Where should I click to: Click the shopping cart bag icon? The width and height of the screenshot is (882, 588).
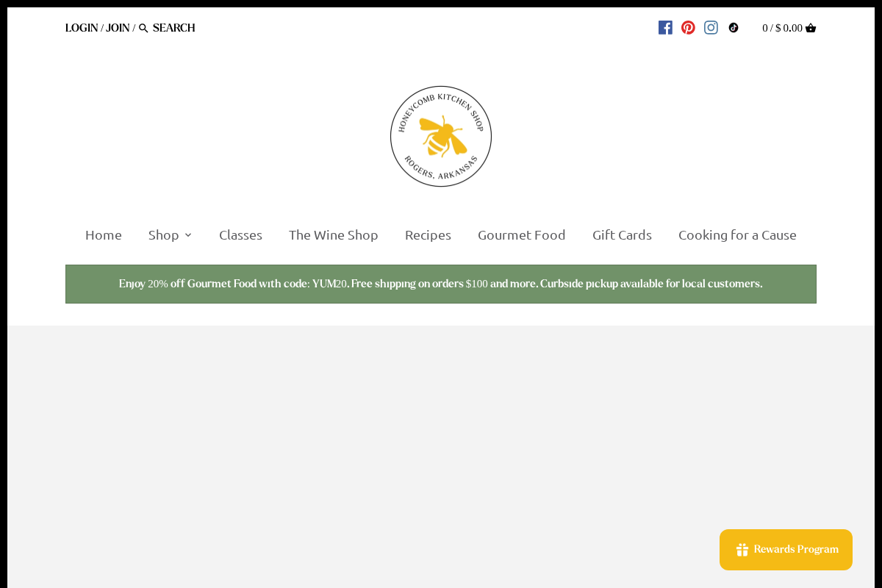click(x=811, y=28)
